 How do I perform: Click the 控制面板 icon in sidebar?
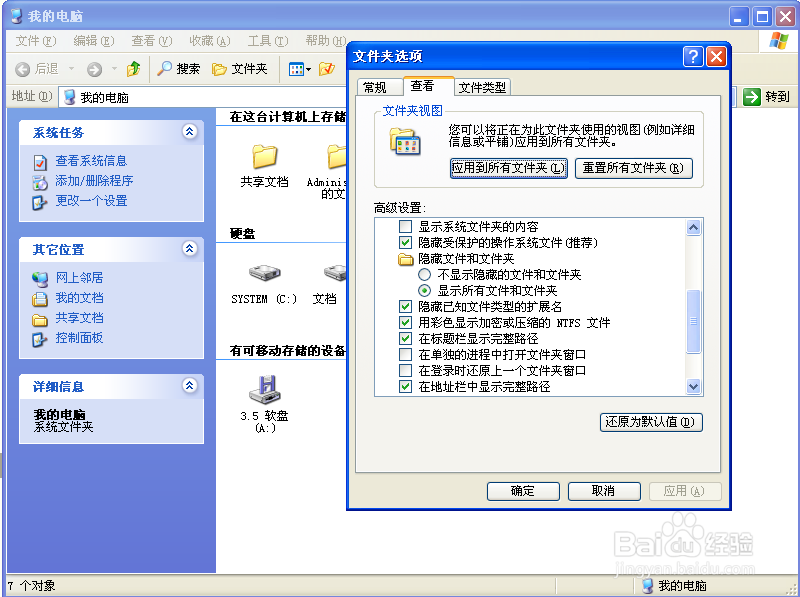point(40,339)
